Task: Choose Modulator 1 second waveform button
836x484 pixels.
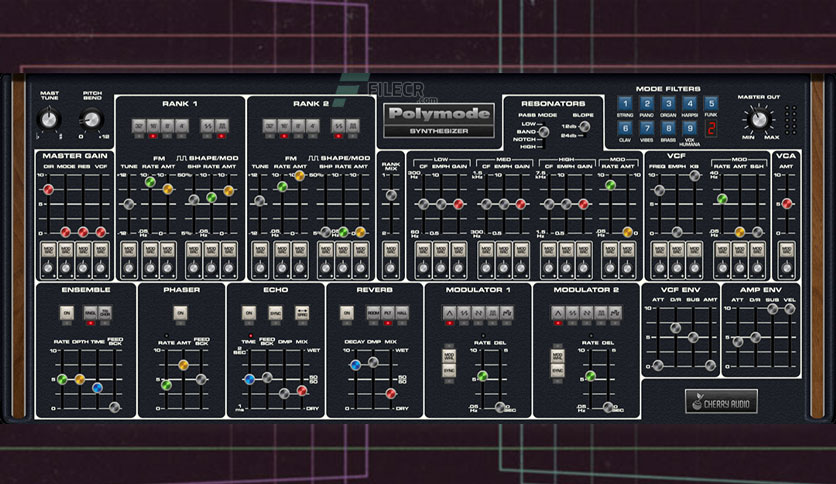Action: 464,313
